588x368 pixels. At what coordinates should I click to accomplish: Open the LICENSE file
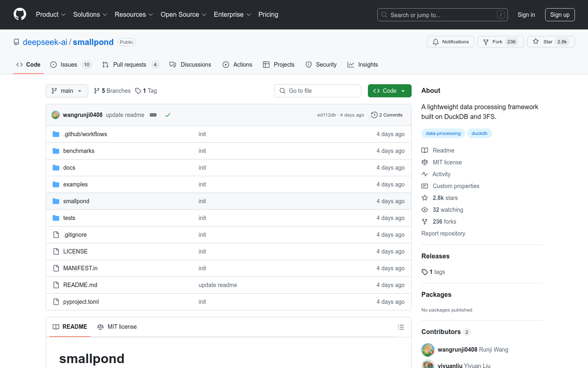[x=76, y=251]
